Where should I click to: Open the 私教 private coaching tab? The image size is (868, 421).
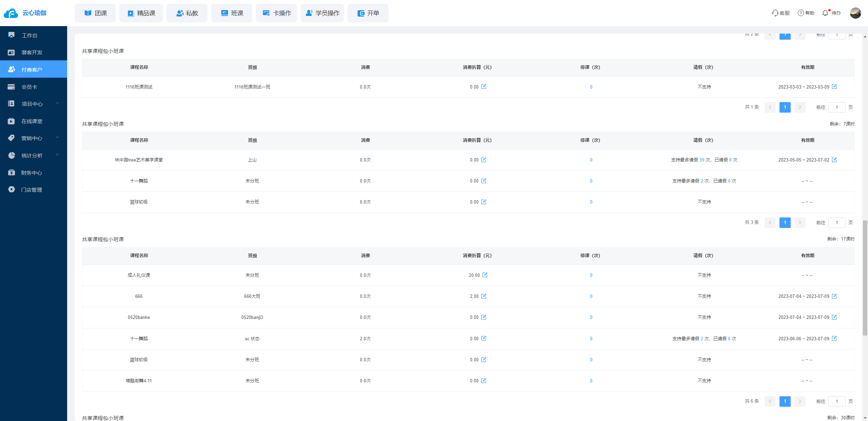pyautogui.click(x=187, y=13)
